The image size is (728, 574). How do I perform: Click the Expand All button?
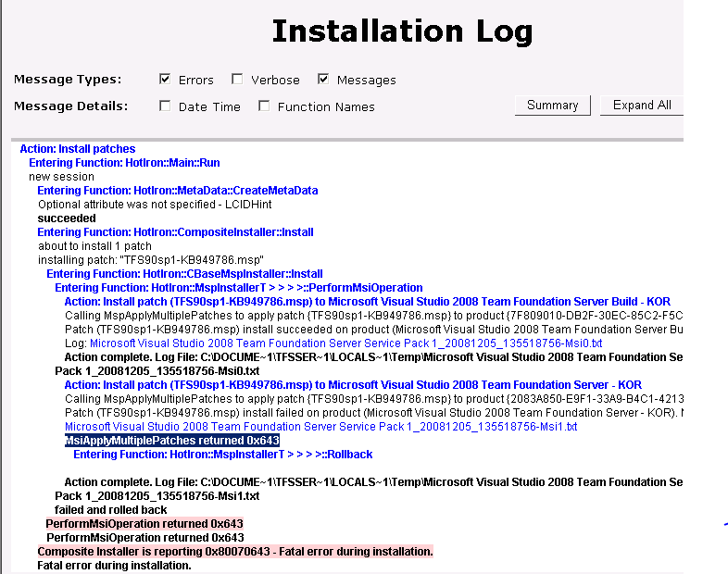click(642, 106)
